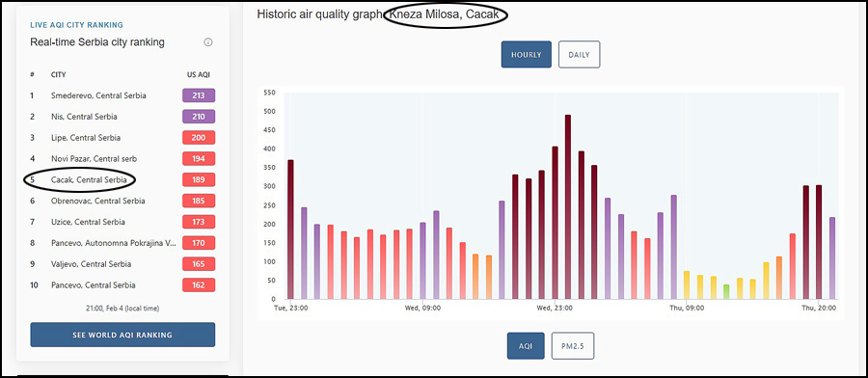
Task: Select the PM2.5 graph mode
Action: tap(572, 346)
